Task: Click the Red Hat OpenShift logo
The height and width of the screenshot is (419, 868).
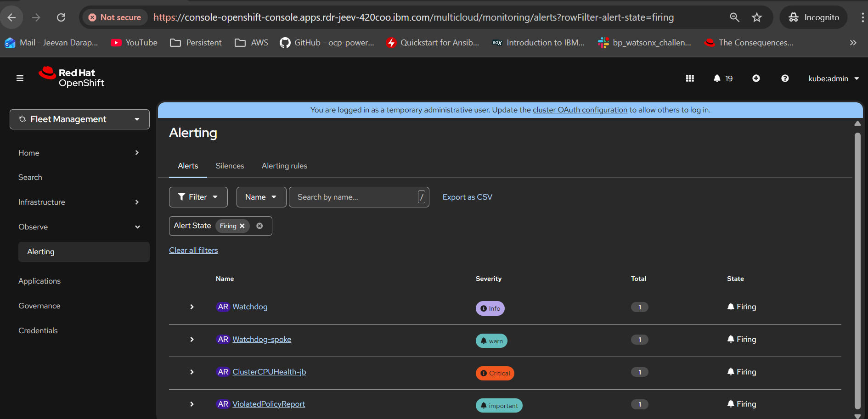Action: click(x=72, y=78)
